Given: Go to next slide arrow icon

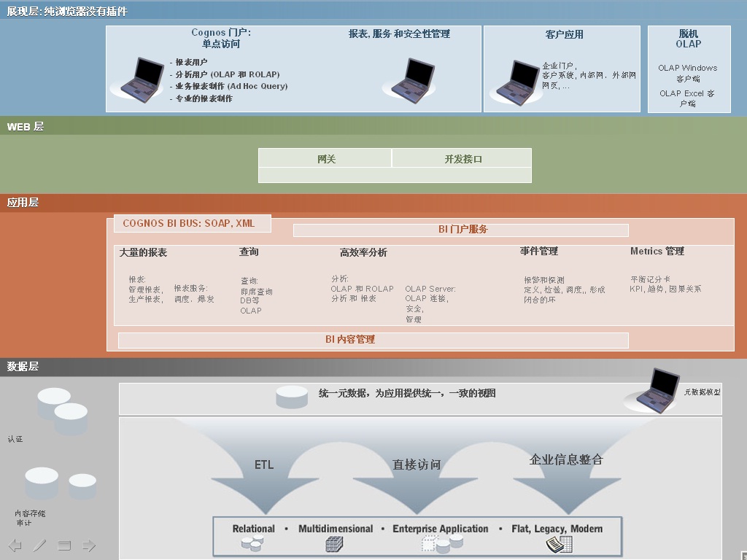Looking at the screenshot, I should click(89, 545).
